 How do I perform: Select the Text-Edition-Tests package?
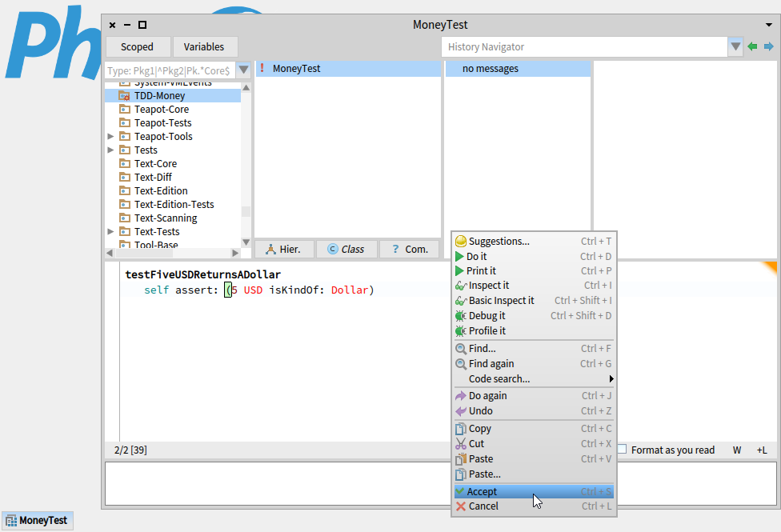click(x=173, y=205)
